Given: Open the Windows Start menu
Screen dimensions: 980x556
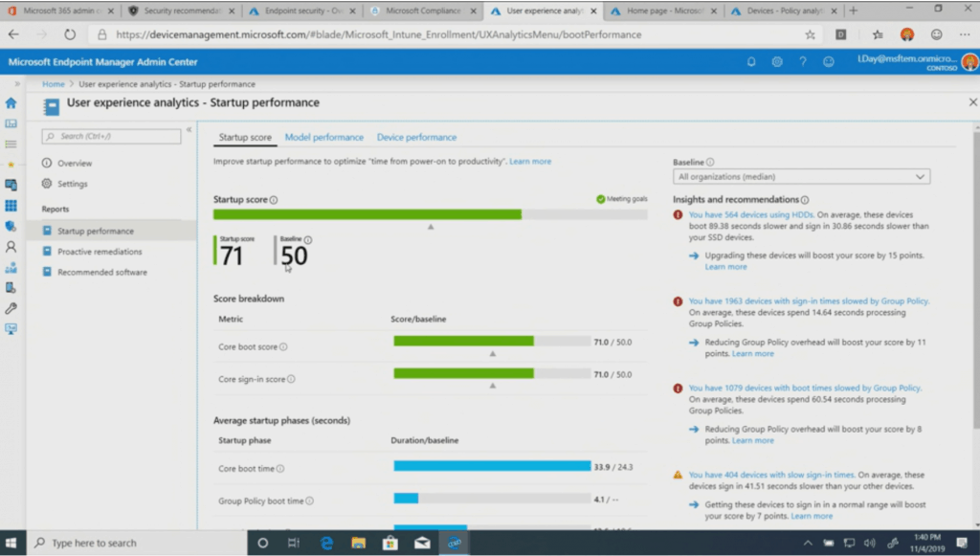Looking at the screenshot, I should click(11, 543).
